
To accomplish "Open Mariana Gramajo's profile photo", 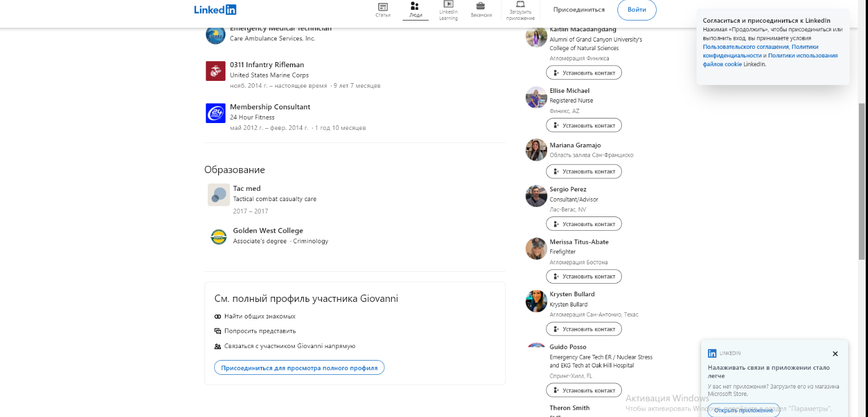I will tap(536, 150).
